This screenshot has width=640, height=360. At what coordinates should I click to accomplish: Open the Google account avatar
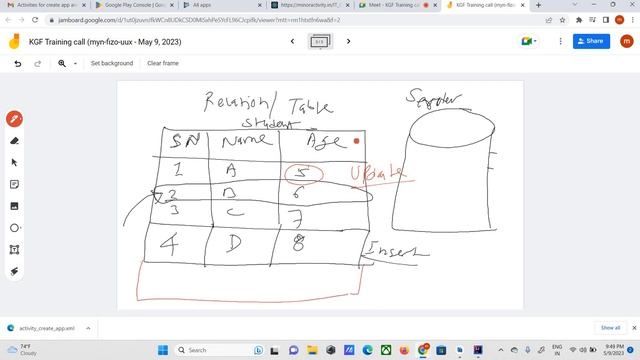click(627, 41)
